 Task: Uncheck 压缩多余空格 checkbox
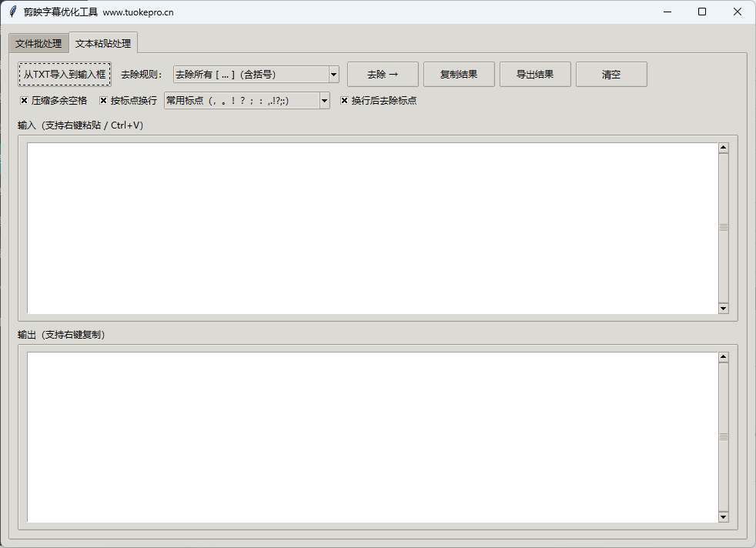(24, 101)
